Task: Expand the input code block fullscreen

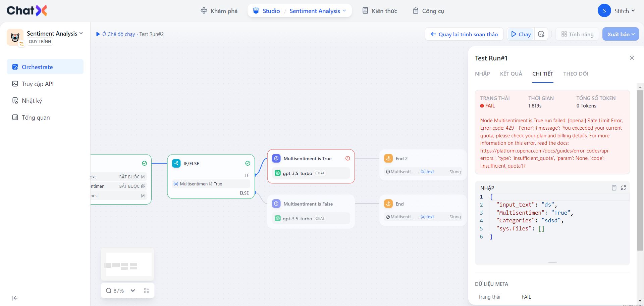Action: [x=624, y=188]
